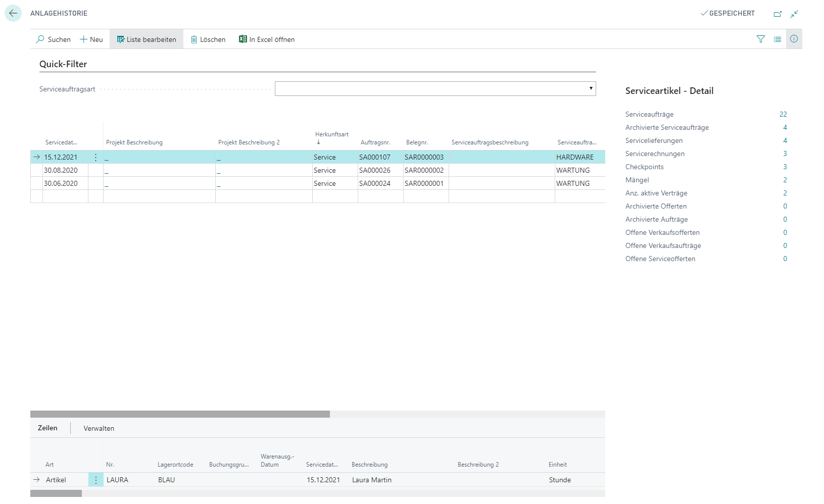
Task: Select the Zeilen tab
Action: (x=47, y=428)
